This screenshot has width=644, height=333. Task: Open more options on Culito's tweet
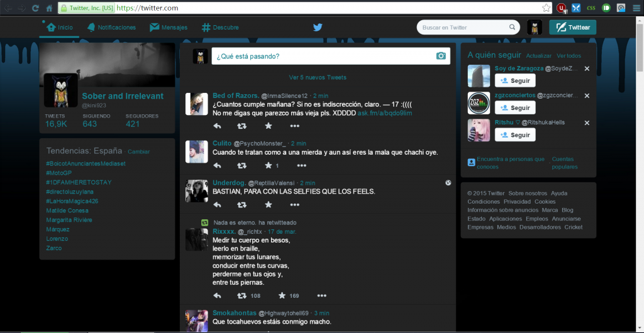(301, 166)
